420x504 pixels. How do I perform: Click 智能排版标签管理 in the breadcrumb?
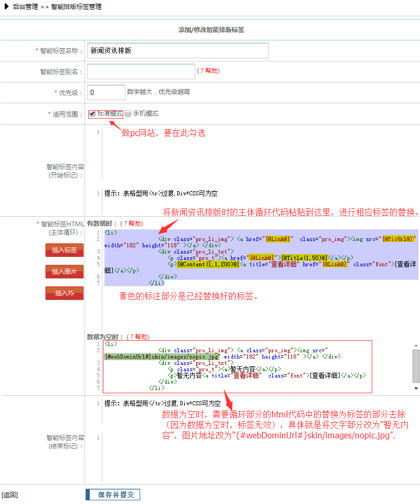click(x=76, y=7)
